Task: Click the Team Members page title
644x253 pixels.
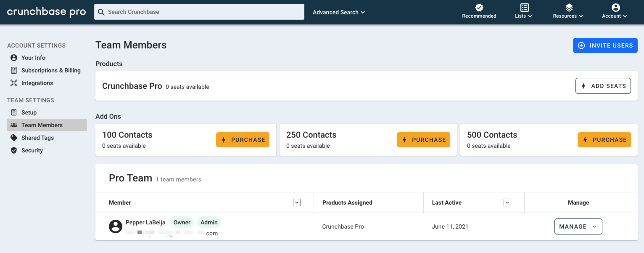Action: [x=131, y=45]
